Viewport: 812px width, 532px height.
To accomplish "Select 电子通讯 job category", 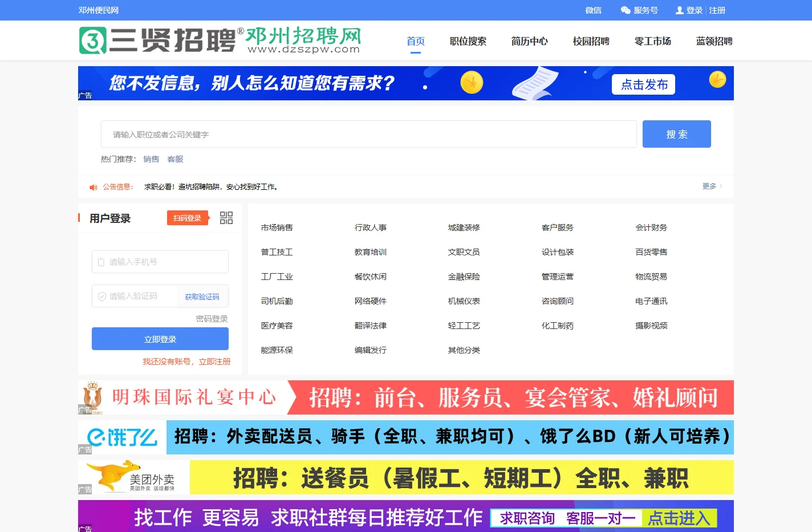I will coord(651,301).
